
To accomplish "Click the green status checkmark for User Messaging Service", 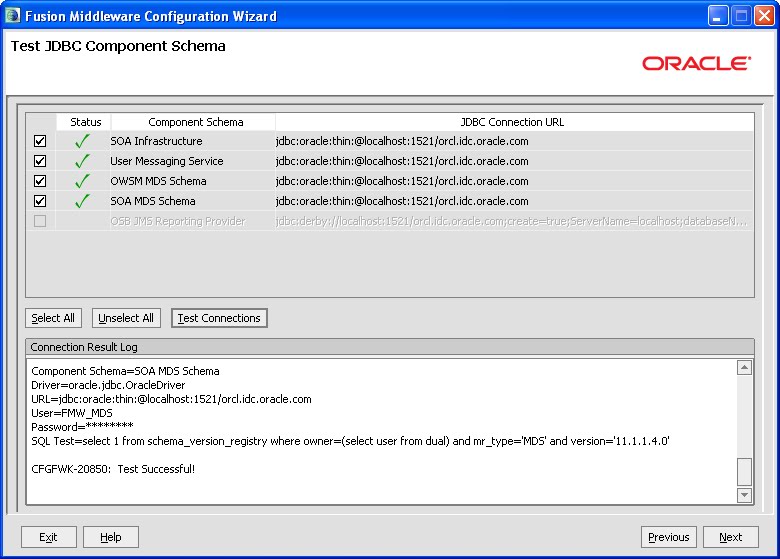I will pos(82,161).
